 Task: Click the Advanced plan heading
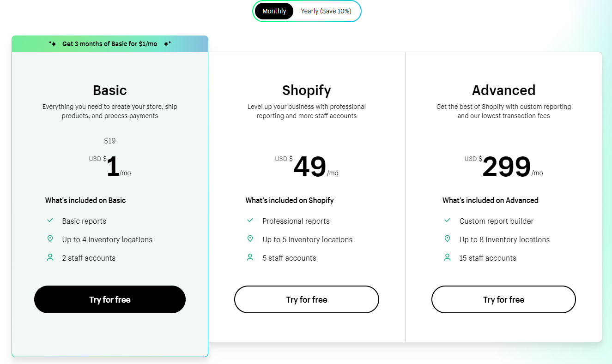(x=503, y=90)
